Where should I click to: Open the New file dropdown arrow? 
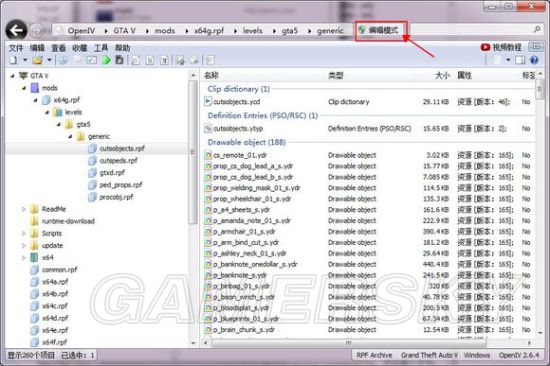25,60
